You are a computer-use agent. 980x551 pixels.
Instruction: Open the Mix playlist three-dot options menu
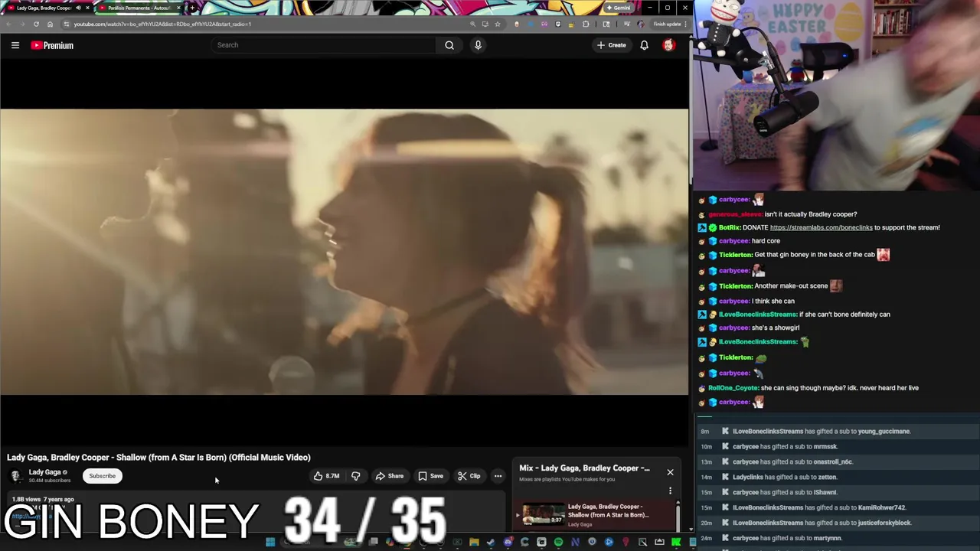coord(670,491)
